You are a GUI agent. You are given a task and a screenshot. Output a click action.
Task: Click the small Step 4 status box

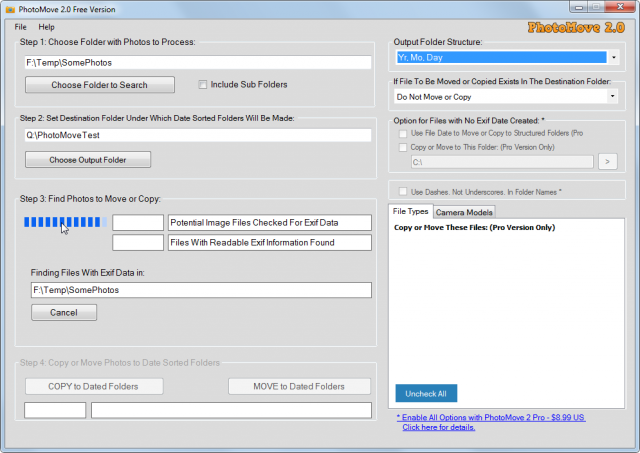[x=55, y=410]
